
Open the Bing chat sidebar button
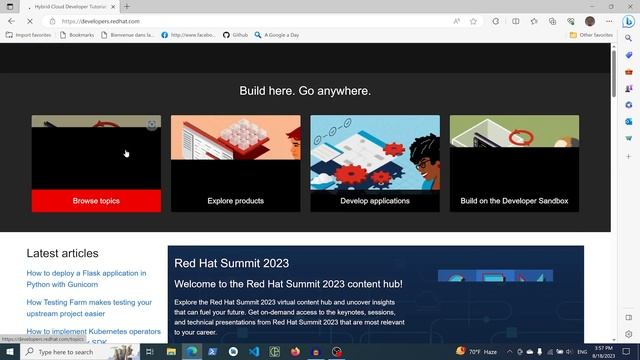click(629, 21)
